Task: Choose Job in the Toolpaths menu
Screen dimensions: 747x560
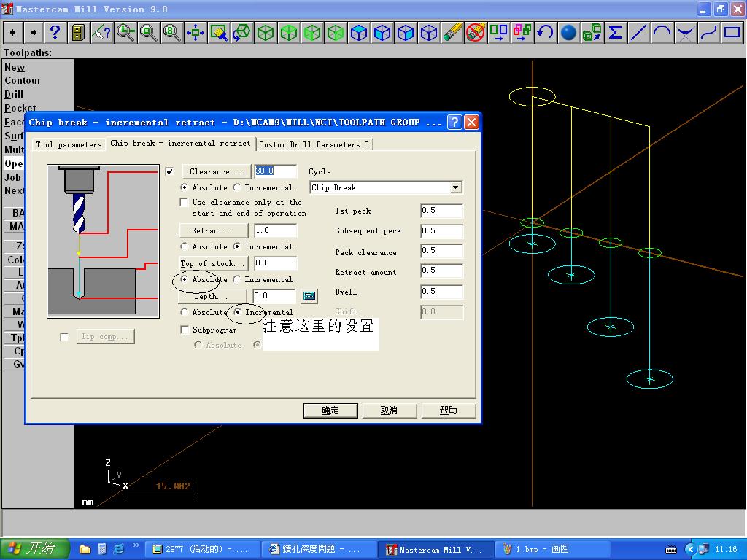Action: (x=12, y=178)
